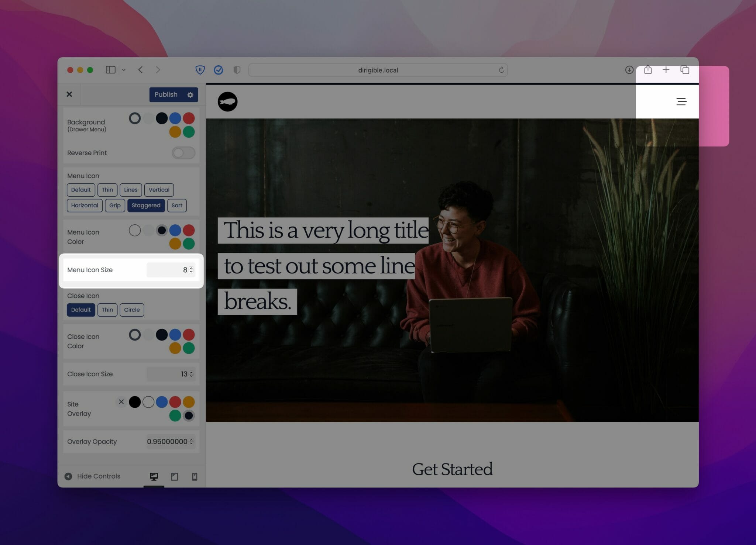Select desktop preview device icon
The height and width of the screenshot is (545, 756).
pos(154,476)
